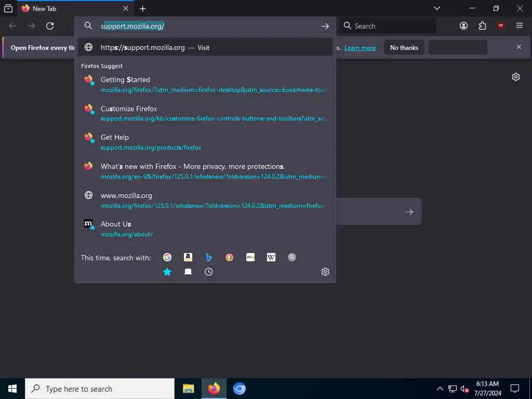Focus the toolbar Search box
The width and height of the screenshot is (532, 399).
click(x=388, y=26)
